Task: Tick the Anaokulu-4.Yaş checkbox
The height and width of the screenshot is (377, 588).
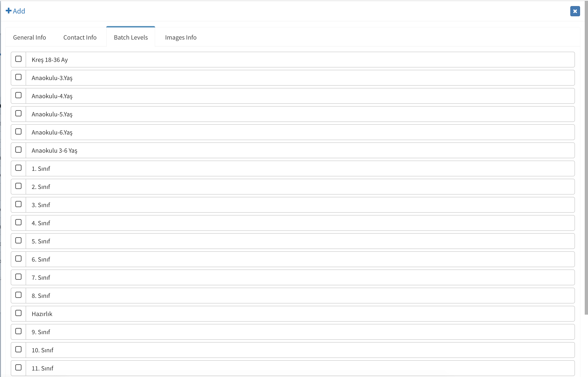Action: pos(18,95)
